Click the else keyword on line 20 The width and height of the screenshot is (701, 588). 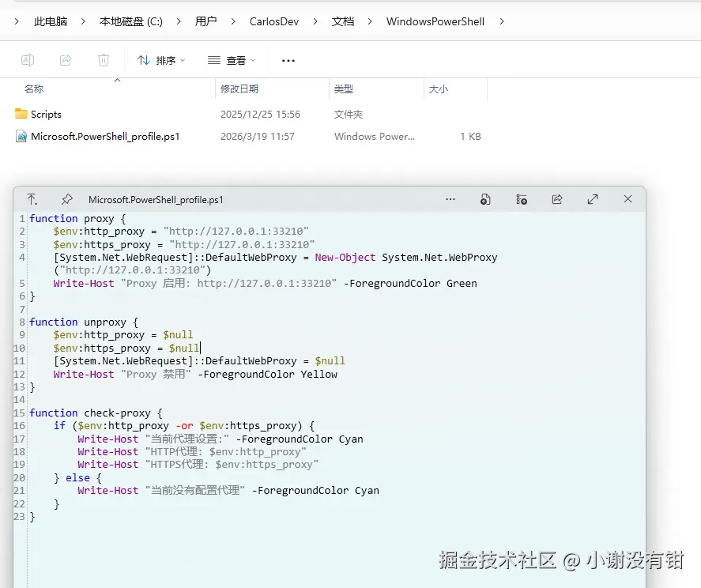(77, 478)
